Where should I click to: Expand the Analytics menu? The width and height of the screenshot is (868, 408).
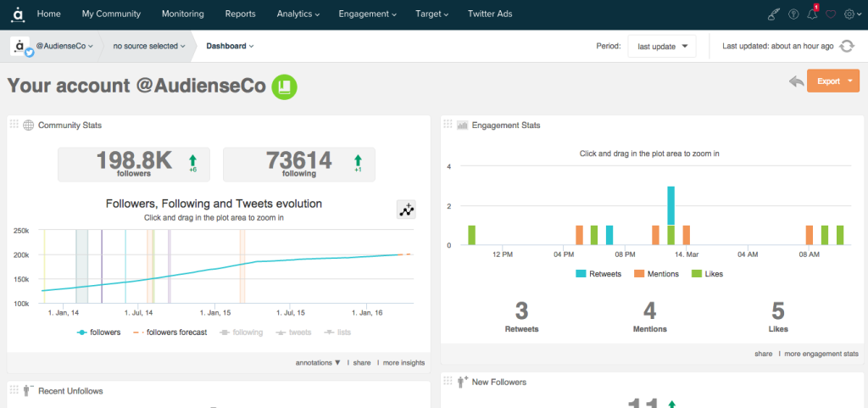pyautogui.click(x=298, y=14)
